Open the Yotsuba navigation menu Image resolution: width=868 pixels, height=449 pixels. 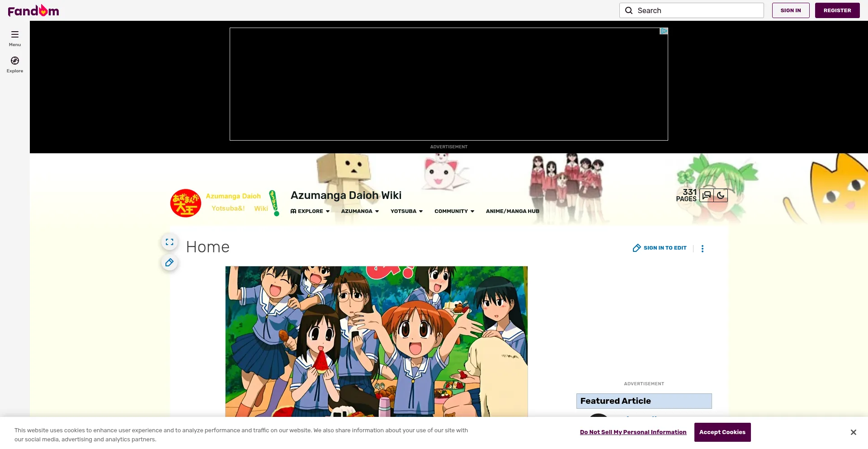coord(406,211)
